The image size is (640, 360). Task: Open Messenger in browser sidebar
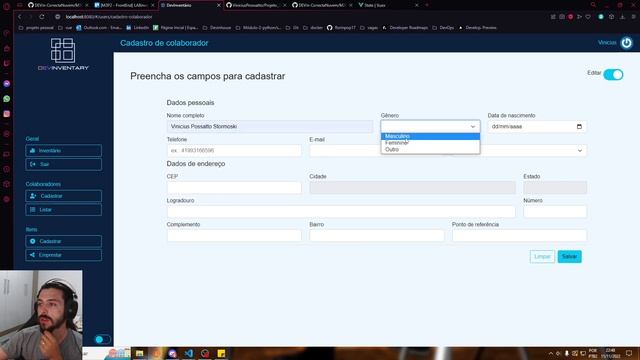[x=7, y=84]
